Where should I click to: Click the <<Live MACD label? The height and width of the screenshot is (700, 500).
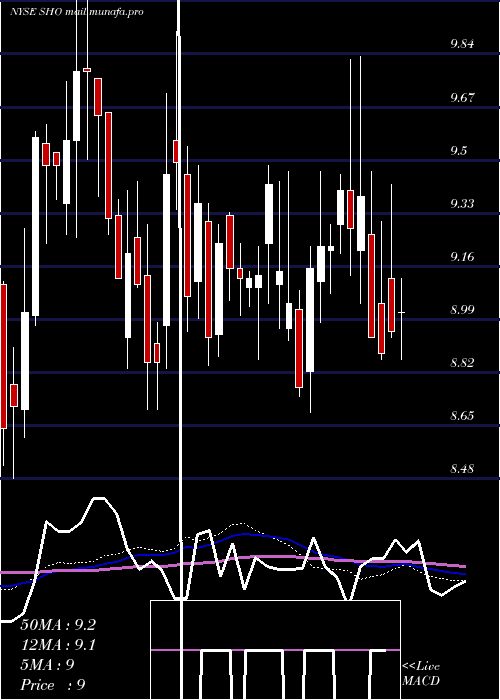click(x=421, y=674)
